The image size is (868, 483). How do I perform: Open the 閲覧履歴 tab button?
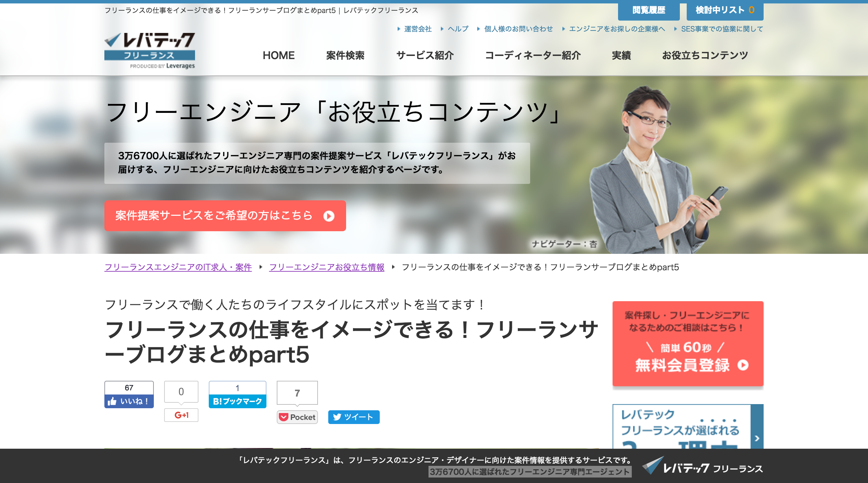[649, 10]
